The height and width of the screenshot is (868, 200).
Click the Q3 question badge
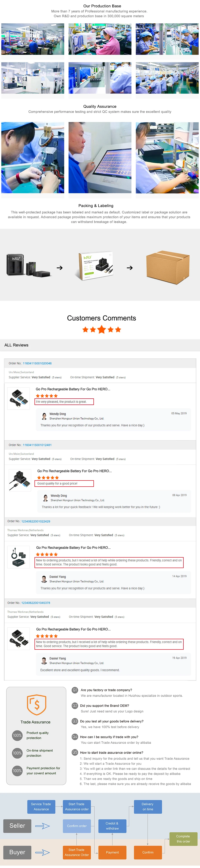click(x=75, y=721)
